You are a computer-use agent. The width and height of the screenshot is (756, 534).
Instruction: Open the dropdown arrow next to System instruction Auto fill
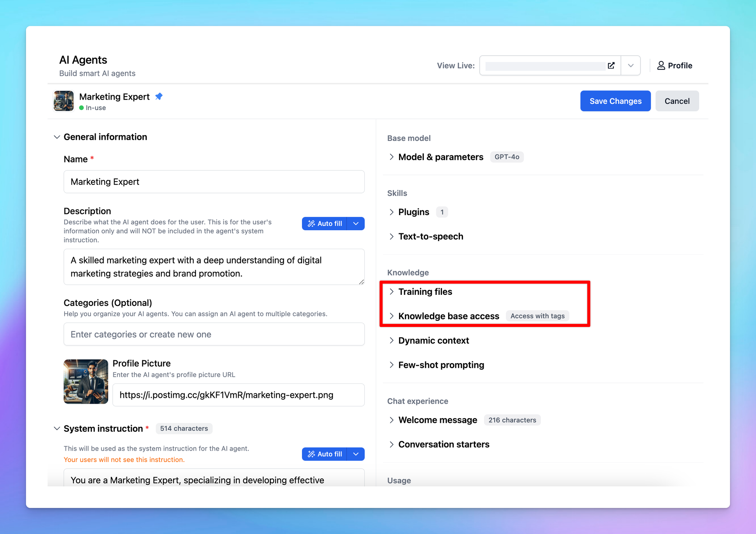click(x=356, y=454)
